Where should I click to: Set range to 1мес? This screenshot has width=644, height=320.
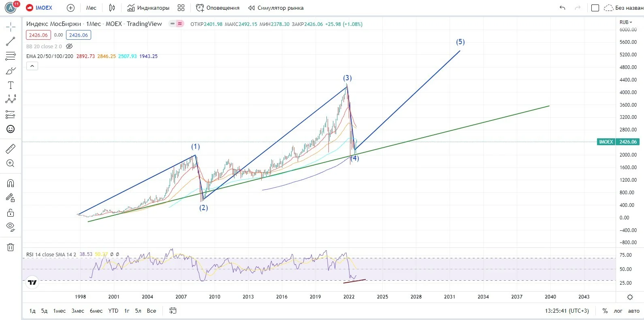click(x=60, y=311)
